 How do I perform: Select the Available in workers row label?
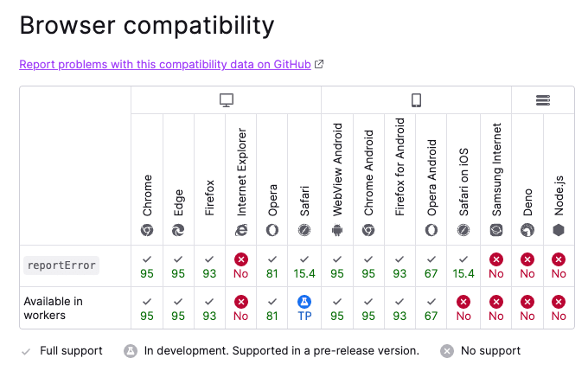(x=54, y=308)
